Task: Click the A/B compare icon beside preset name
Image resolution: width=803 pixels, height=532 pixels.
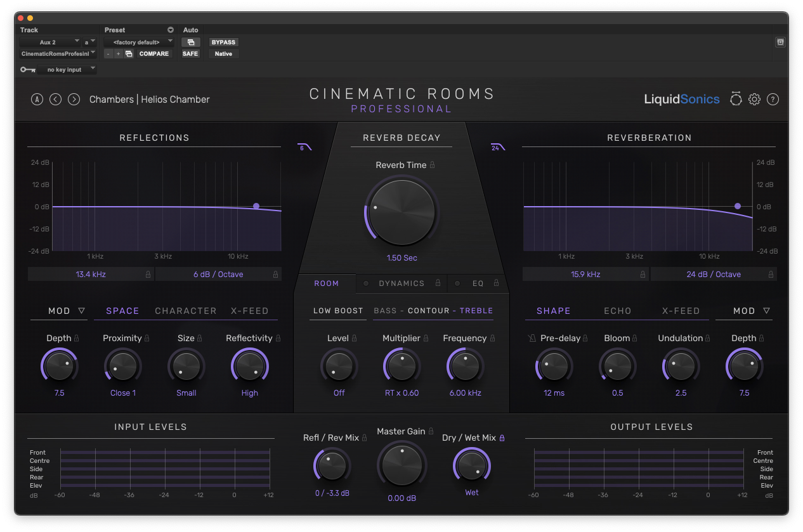Action: click(x=37, y=100)
